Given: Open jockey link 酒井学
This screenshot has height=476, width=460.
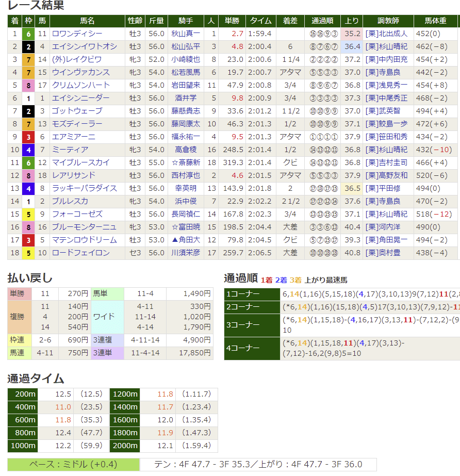Looking at the screenshot, I should (x=186, y=98).
